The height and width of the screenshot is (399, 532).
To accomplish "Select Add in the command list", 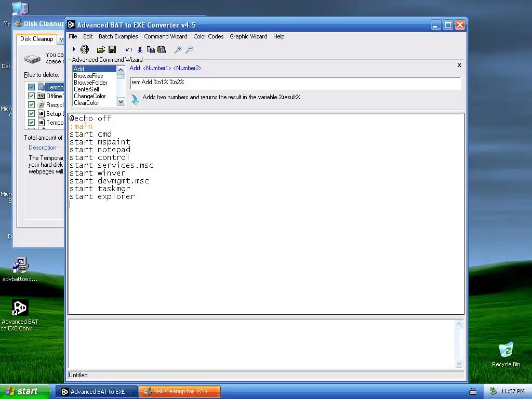I will pos(95,69).
